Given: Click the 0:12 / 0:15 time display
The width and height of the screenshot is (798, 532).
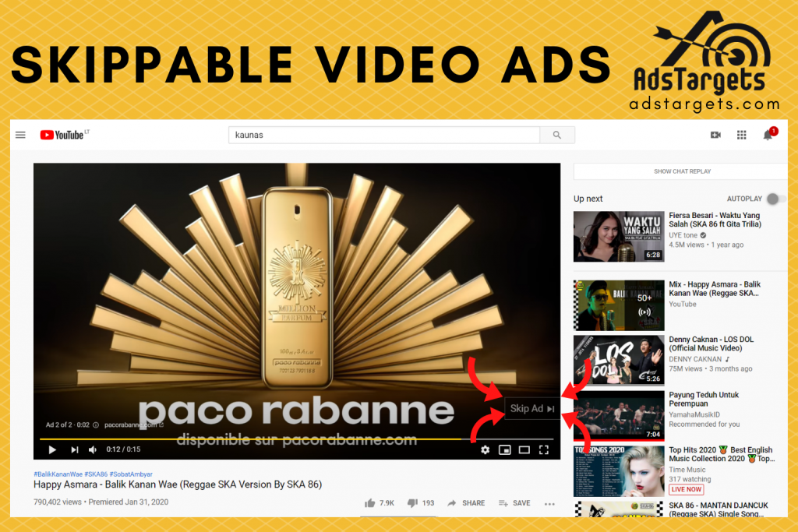Looking at the screenshot, I should [x=123, y=449].
